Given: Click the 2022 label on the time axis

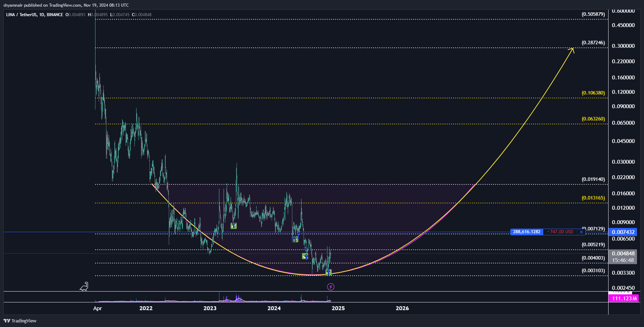Looking at the screenshot, I should [x=146, y=308].
